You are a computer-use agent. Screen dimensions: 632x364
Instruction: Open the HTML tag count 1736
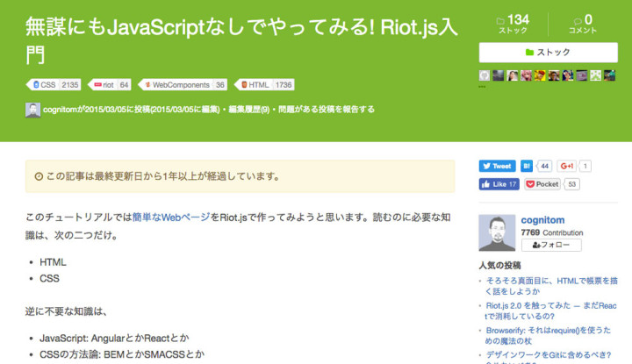point(284,84)
